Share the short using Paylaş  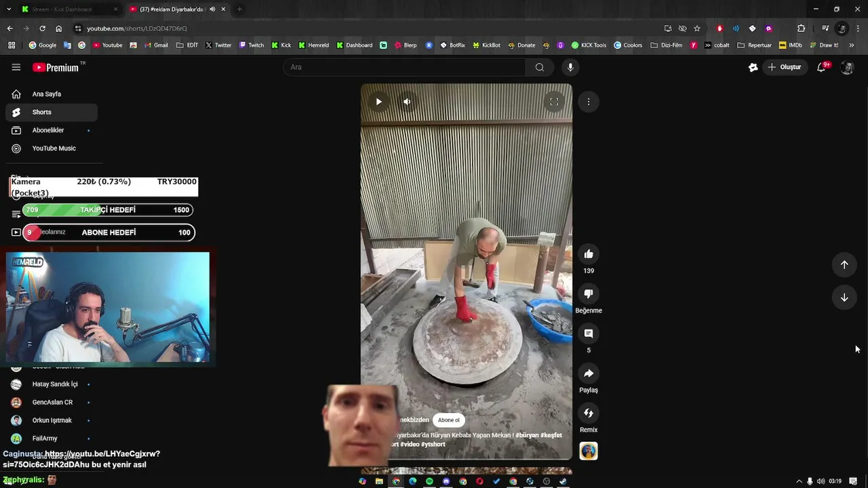click(589, 373)
